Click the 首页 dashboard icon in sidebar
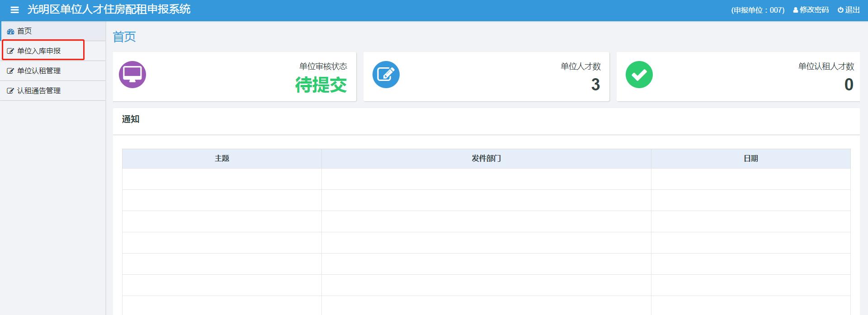Image resolution: width=868 pixels, height=315 pixels. [10, 31]
